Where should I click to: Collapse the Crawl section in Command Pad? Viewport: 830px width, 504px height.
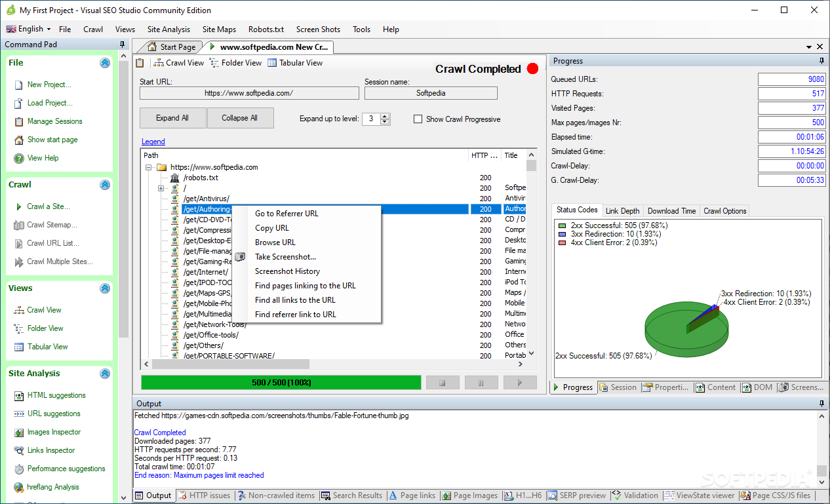point(105,185)
